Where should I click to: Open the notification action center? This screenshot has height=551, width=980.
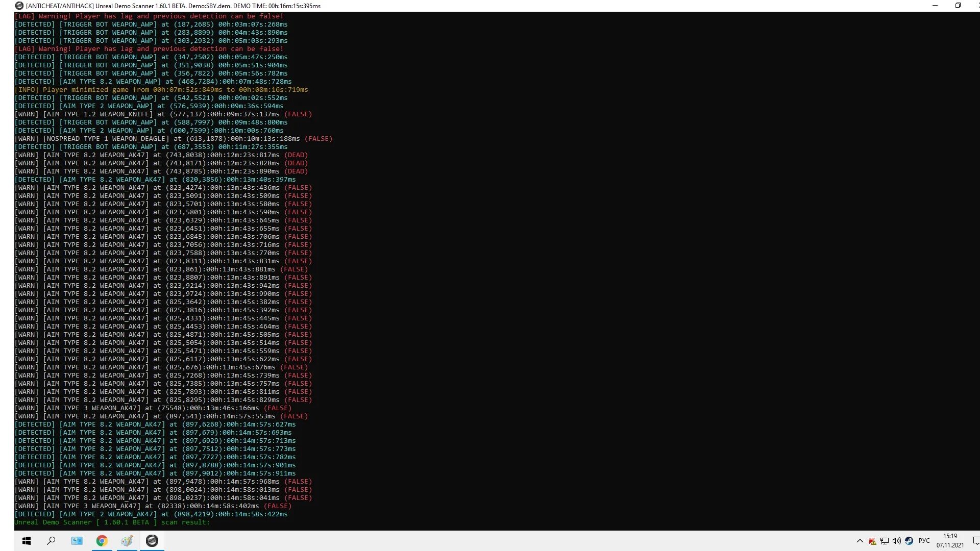975,541
